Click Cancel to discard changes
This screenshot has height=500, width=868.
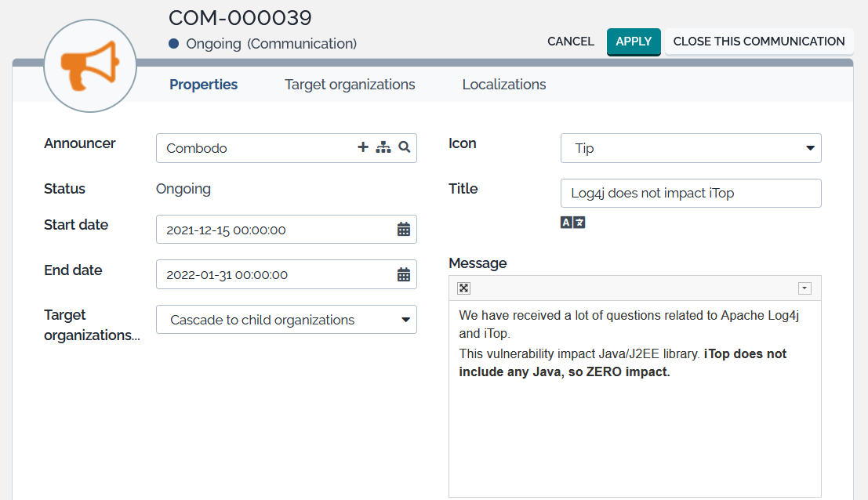[x=571, y=42]
